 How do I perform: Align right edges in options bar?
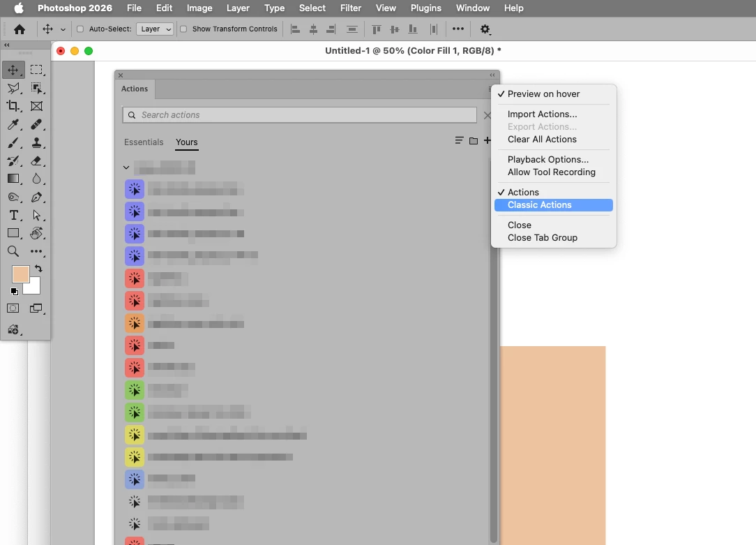[331, 29]
